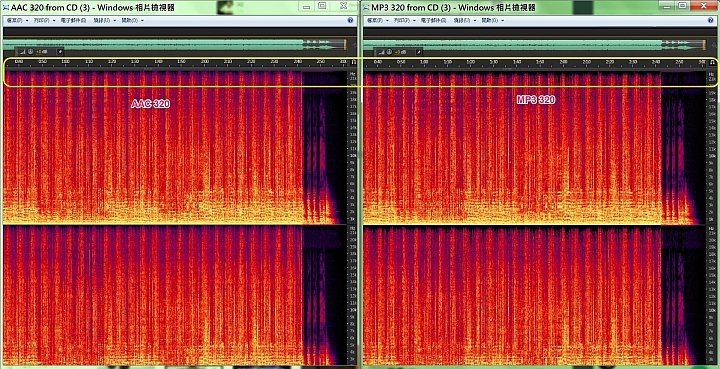Viewport: 720px width, 369px height.
Task: Click the snapping icon beside the AAC window's time ruler
Action: tap(354, 62)
